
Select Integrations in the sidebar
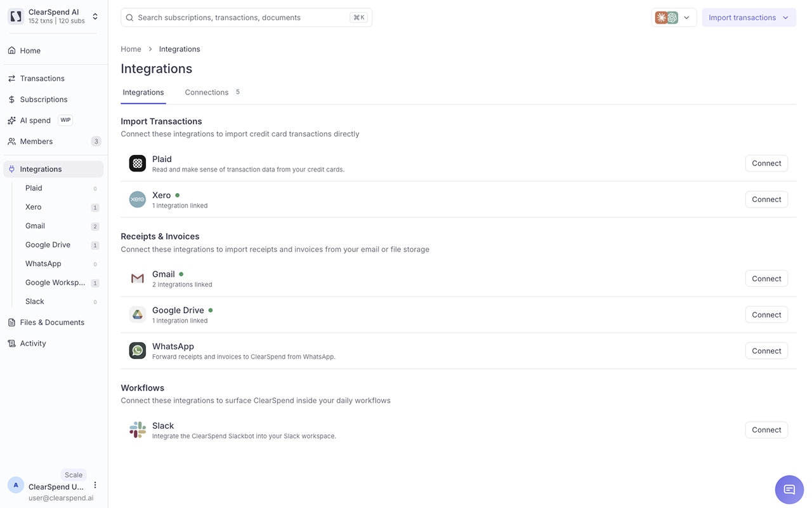tap(53, 169)
